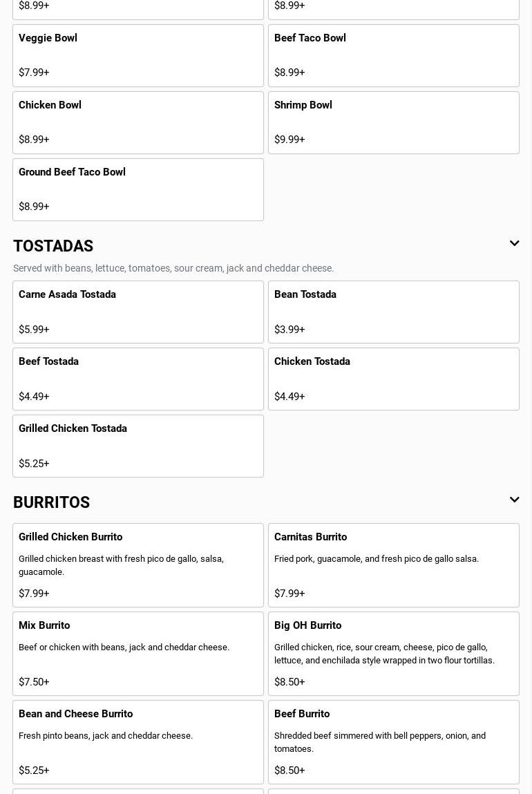Screen dimensions: 532x794
Task: Select the Carnitas Burrito card
Action: [x=394, y=565]
